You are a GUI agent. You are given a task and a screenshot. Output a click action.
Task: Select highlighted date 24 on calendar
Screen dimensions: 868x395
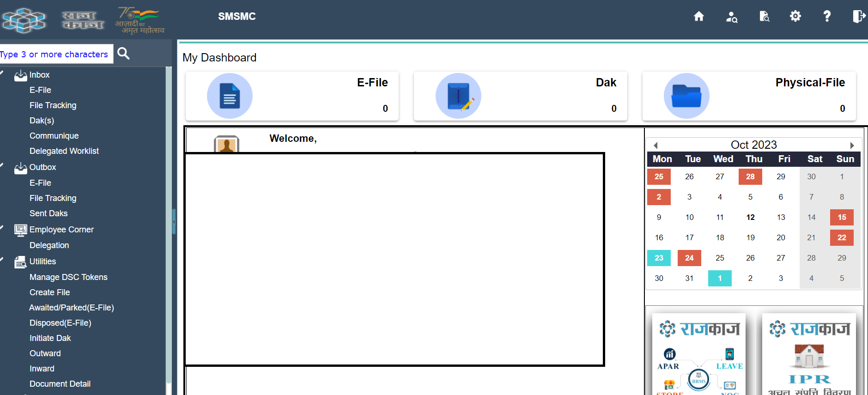pos(689,258)
